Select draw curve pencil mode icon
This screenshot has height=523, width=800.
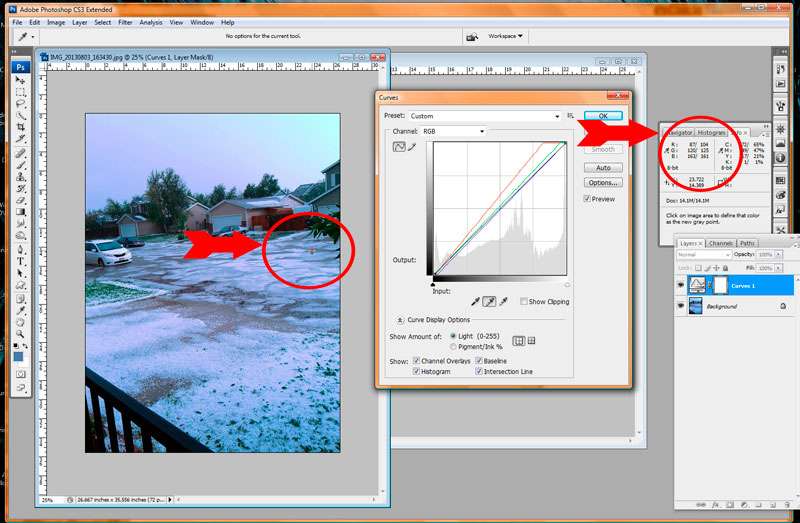pos(412,147)
